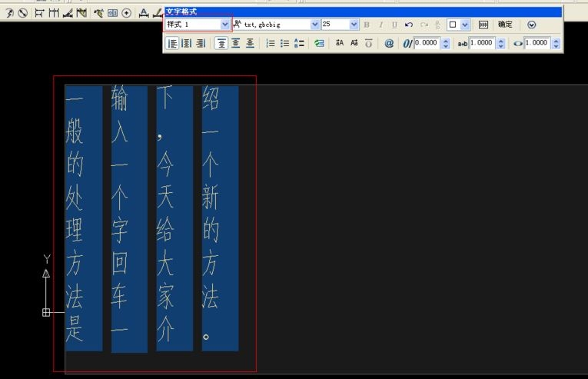Viewport: 588px width, 379px height.
Task: Convert text to lowercase (Aā icon)
Action: click(x=354, y=43)
